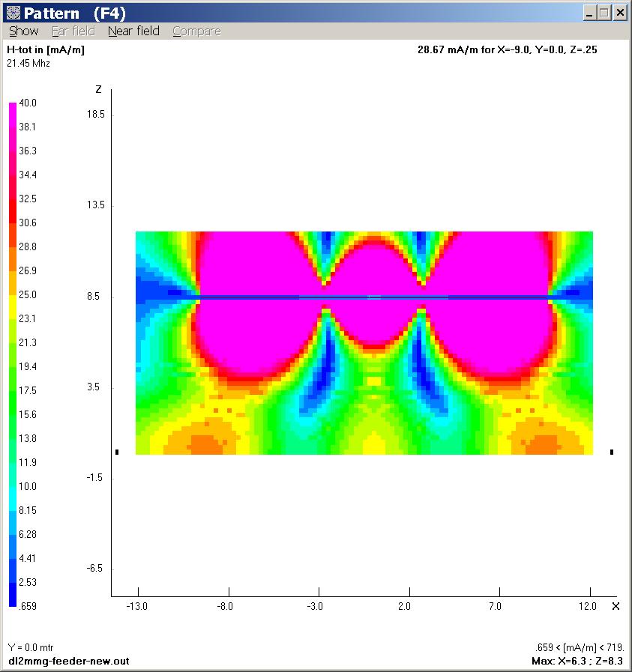Click the .659 minimum legend value
The height and width of the screenshot is (672, 632).
tap(28, 606)
